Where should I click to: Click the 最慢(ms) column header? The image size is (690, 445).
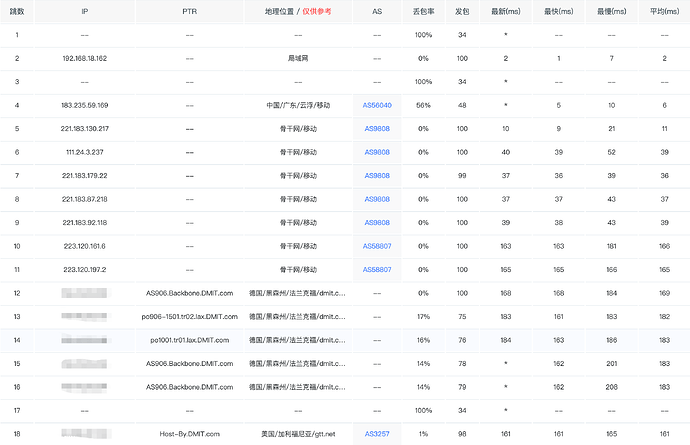click(611, 11)
